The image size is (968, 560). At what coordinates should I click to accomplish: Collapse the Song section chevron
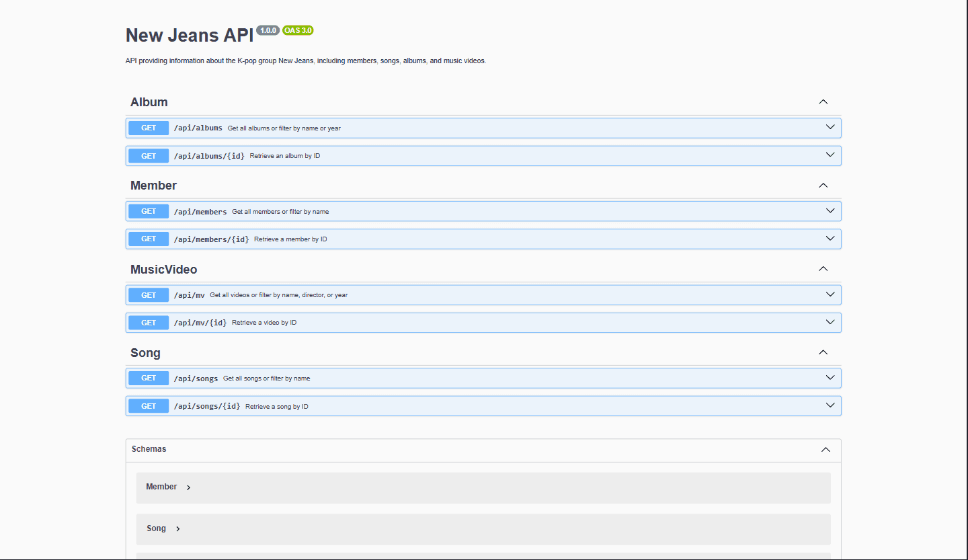click(823, 353)
